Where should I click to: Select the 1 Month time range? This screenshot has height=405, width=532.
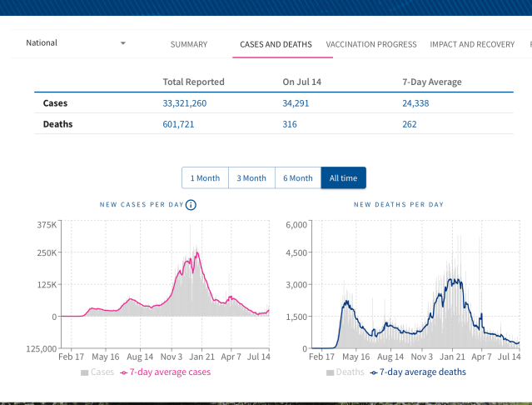click(205, 178)
